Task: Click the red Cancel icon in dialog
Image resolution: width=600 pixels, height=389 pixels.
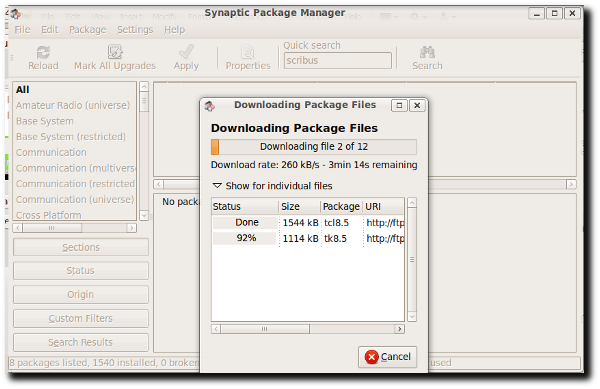Action: [x=371, y=357]
